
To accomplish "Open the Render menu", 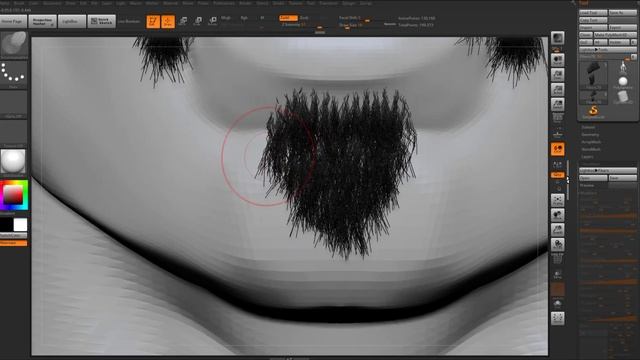I will pos(245,3).
